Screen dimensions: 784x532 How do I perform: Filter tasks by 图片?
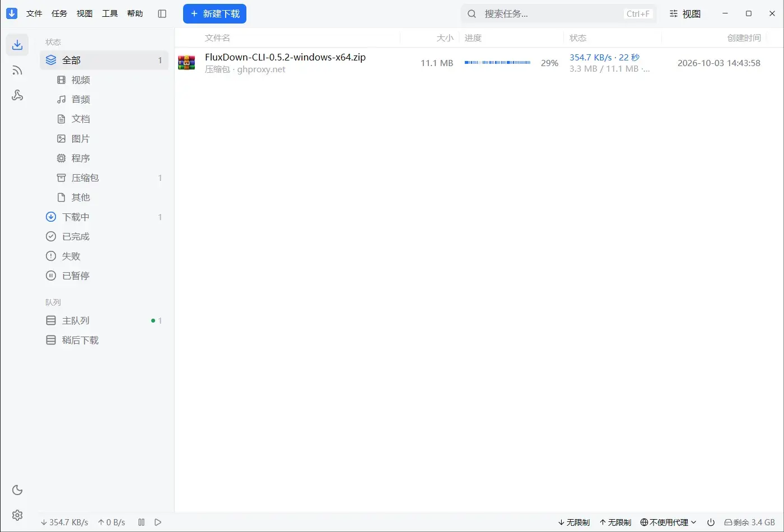(104, 138)
